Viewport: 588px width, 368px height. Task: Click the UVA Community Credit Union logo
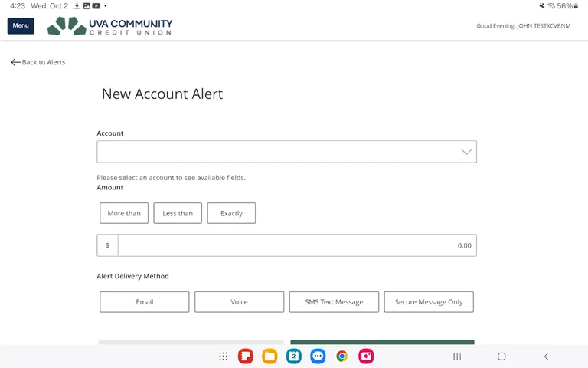tap(110, 26)
